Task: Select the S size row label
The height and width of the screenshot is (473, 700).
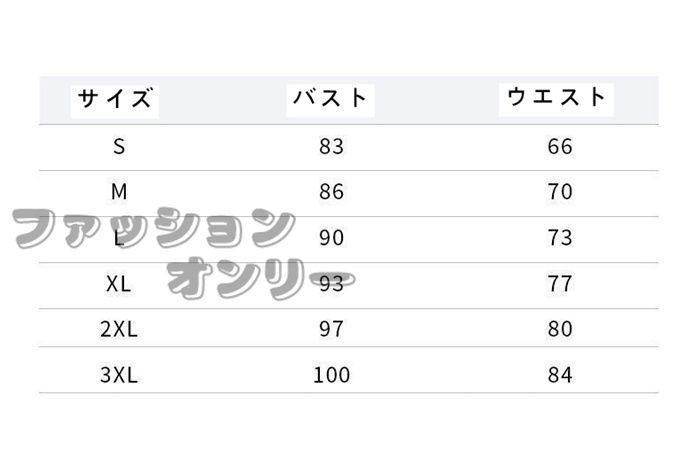Action: [119, 147]
